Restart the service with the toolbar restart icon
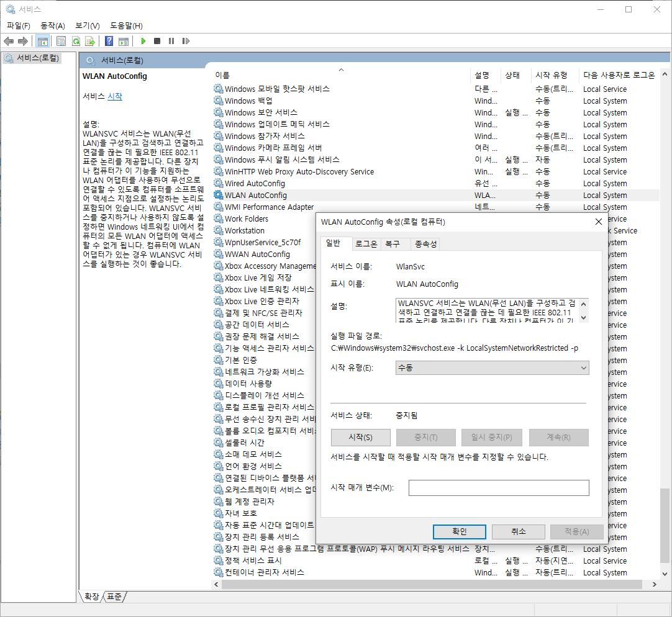 [186, 41]
